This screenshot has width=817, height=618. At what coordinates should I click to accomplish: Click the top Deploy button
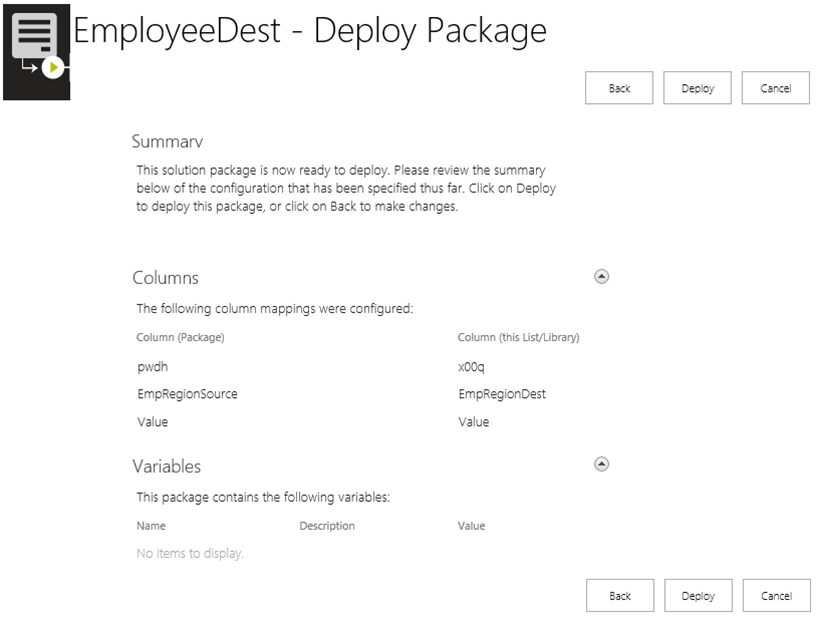697,88
